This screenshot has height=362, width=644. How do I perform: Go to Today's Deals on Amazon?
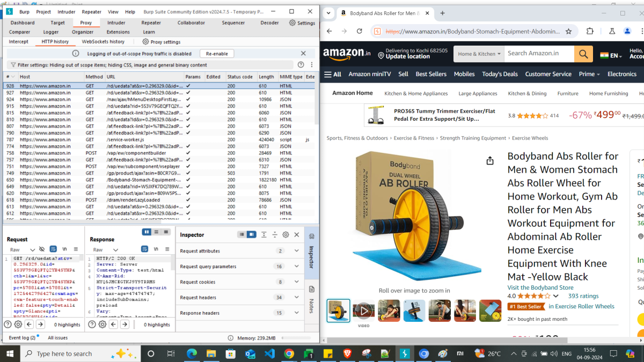[x=500, y=74]
